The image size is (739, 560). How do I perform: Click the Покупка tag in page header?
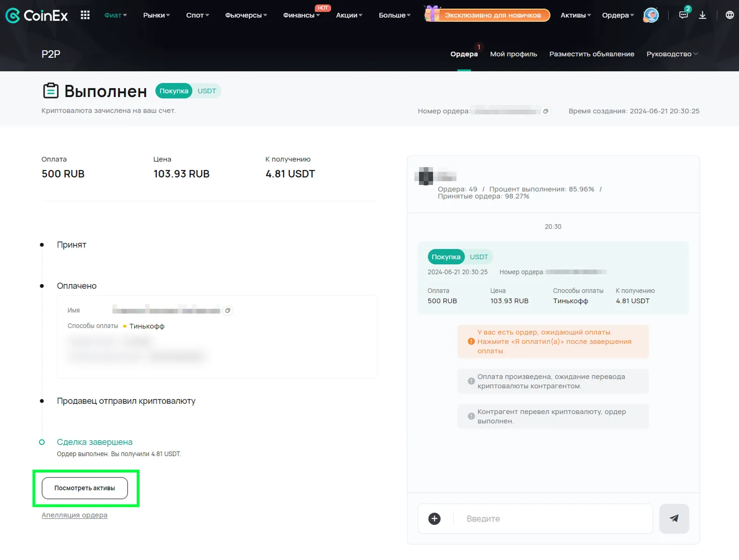pos(174,91)
